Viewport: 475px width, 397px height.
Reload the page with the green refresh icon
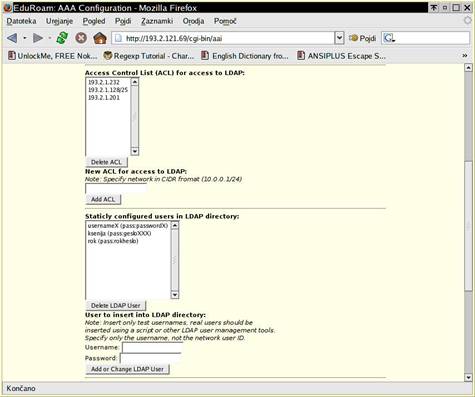(62, 38)
